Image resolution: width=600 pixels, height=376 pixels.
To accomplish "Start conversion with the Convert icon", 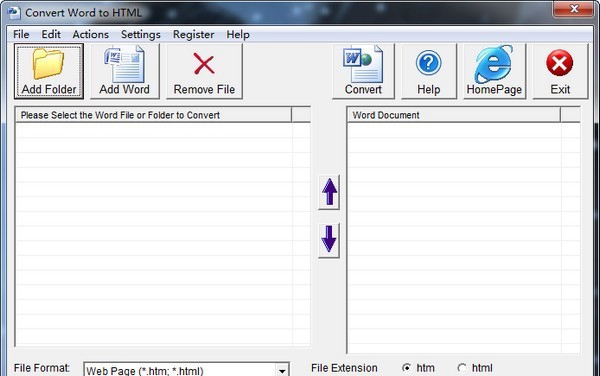I will 363,71.
